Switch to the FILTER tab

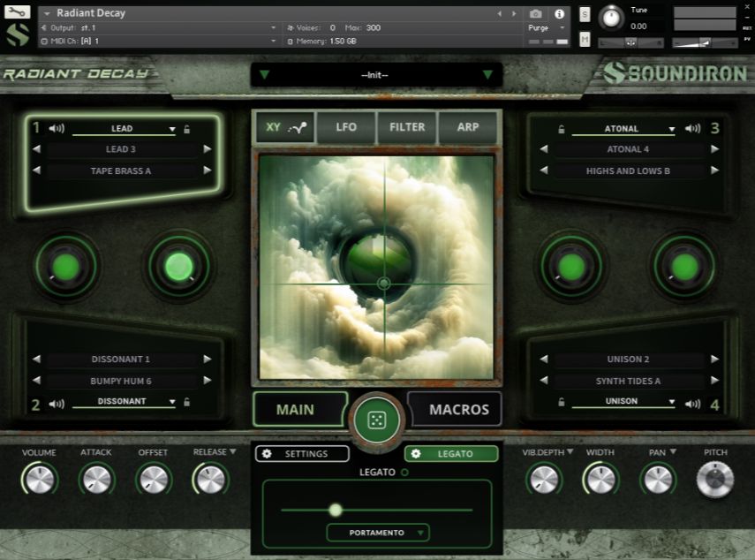tap(407, 127)
